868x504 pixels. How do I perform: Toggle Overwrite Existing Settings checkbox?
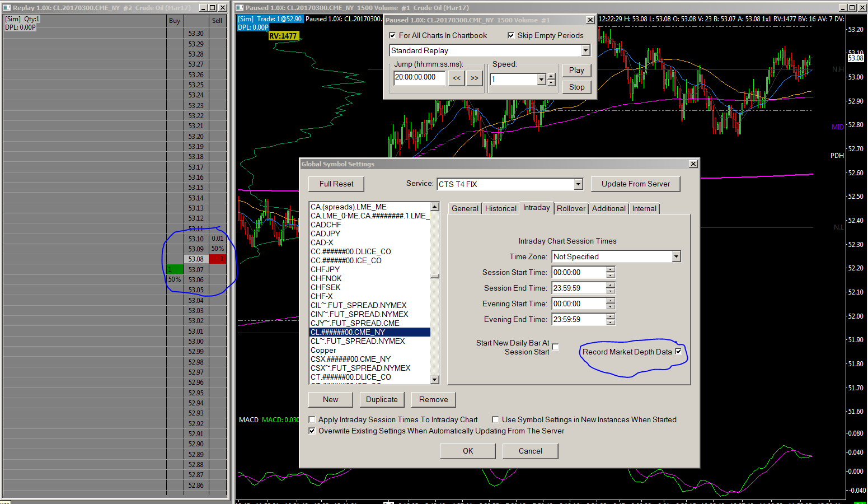point(312,431)
